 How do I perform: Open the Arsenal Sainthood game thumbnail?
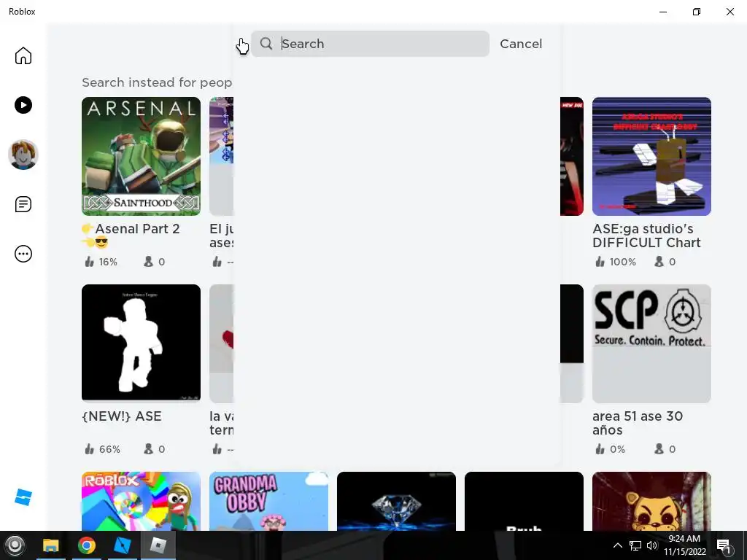click(141, 156)
